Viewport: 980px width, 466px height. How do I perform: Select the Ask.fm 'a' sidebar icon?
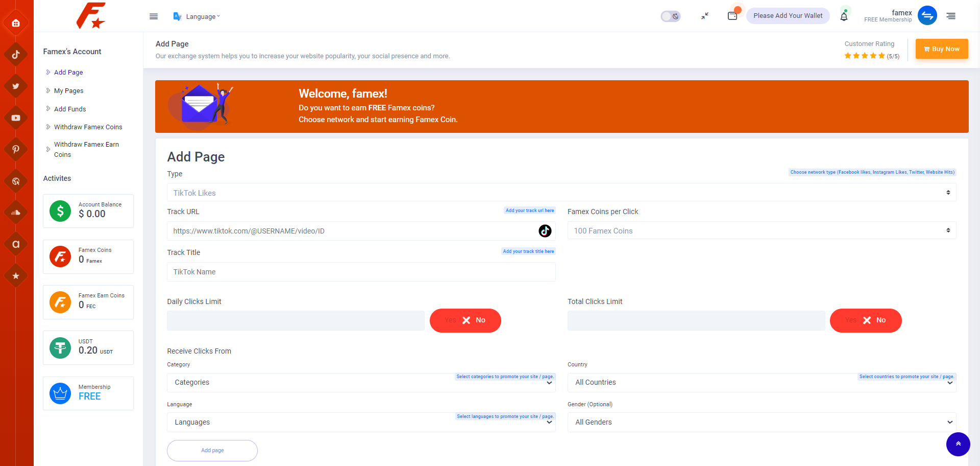click(x=16, y=244)
